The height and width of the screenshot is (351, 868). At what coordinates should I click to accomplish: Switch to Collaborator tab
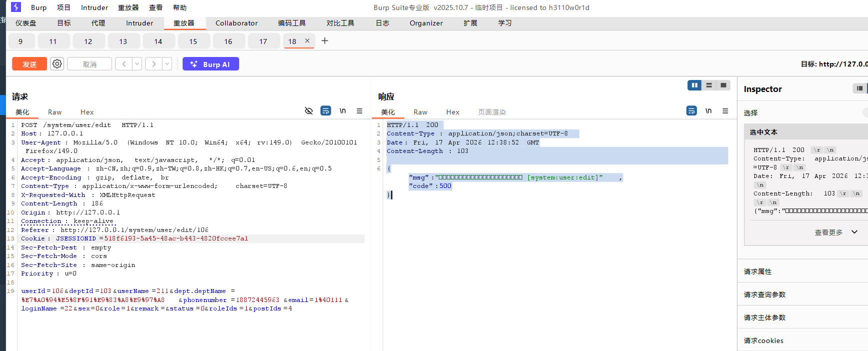click(x=237, y=23)
